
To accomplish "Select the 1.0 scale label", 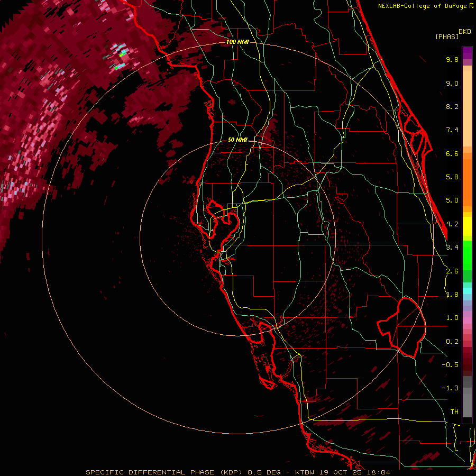I will 452,318.
